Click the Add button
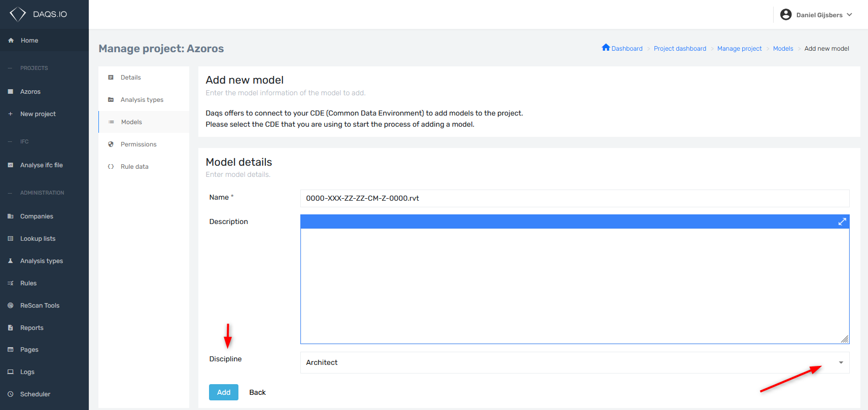 (x=224, y=392)
